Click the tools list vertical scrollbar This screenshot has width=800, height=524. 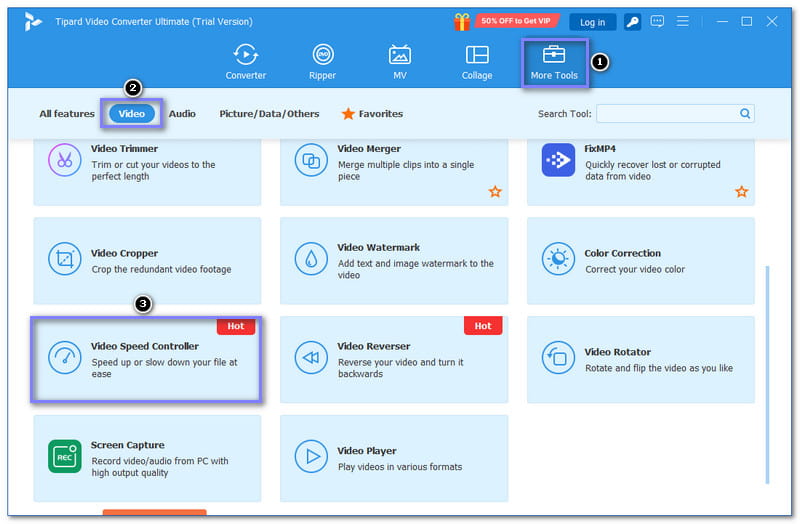[767, 374]
